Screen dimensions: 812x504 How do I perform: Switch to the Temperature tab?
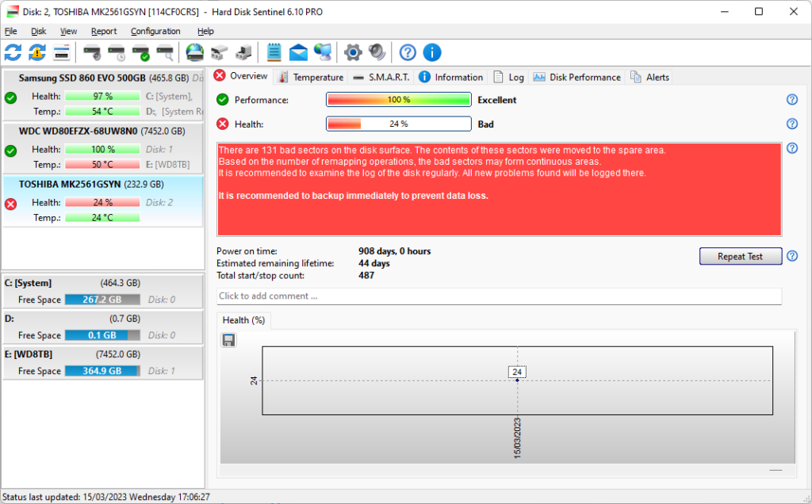point(311,77)
